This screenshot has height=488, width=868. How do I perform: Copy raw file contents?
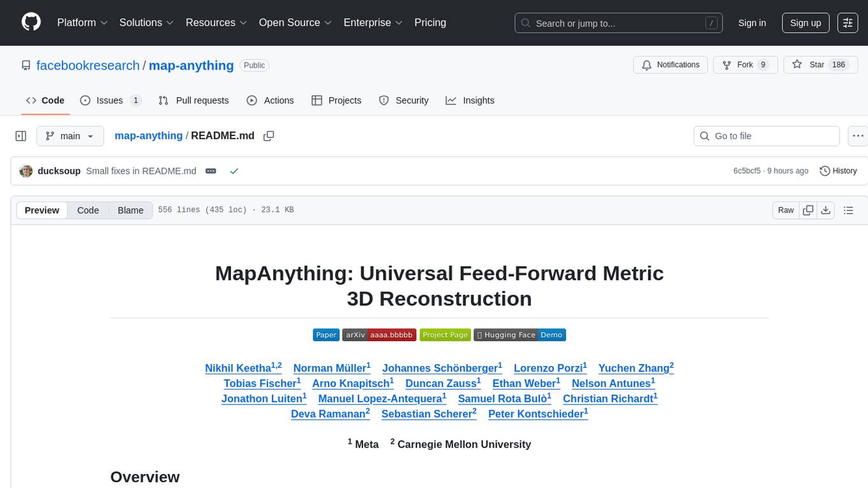coord(808,210)
